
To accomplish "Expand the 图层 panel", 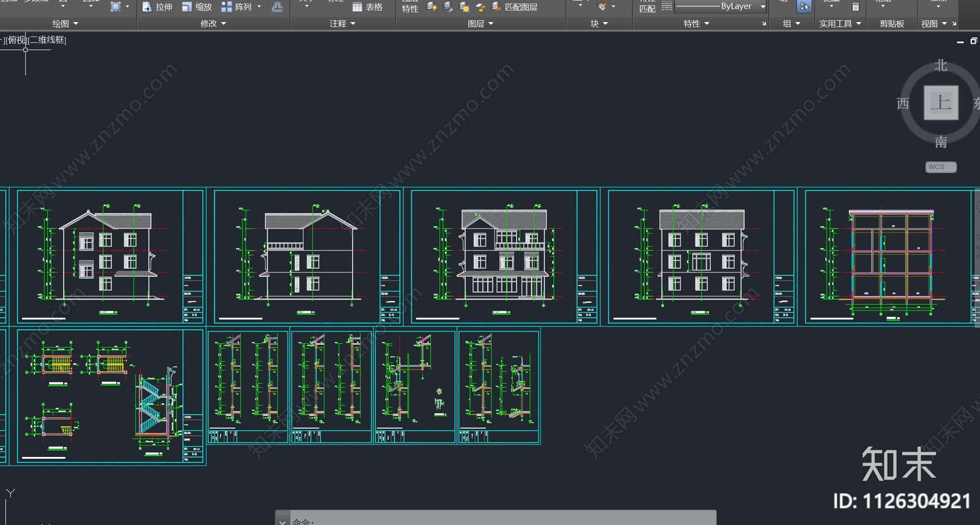I will pos(480,23).
